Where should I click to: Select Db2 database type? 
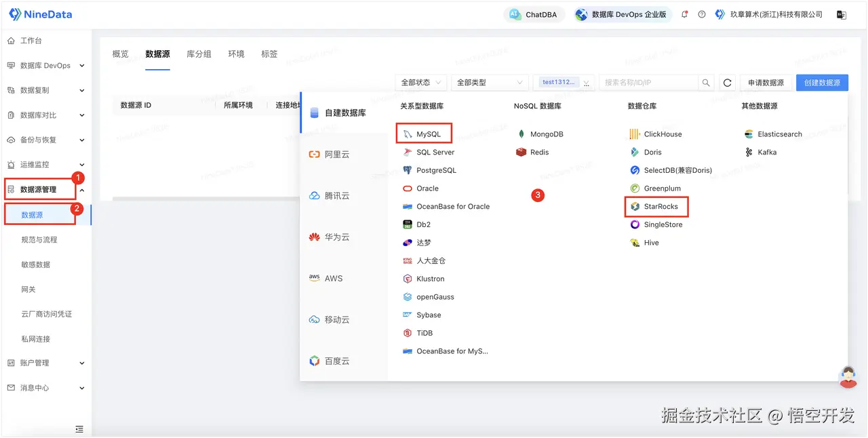click(x=416, y=224)
